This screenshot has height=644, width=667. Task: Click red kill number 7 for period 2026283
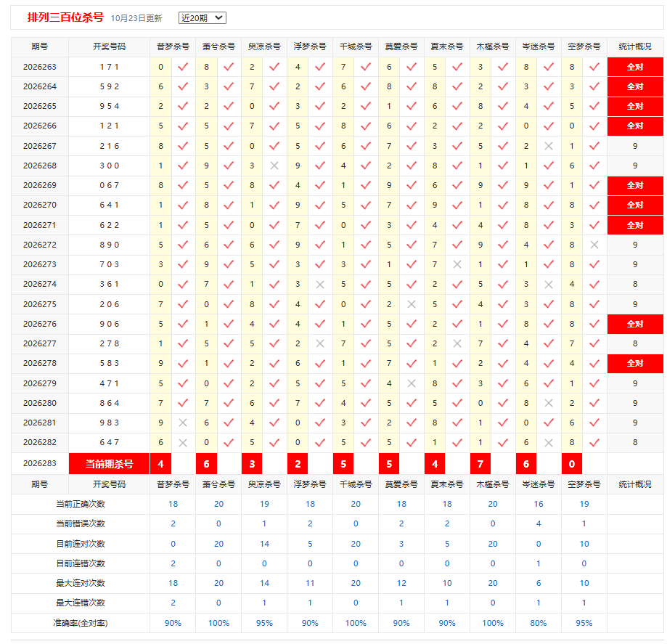tap(480, 464)
